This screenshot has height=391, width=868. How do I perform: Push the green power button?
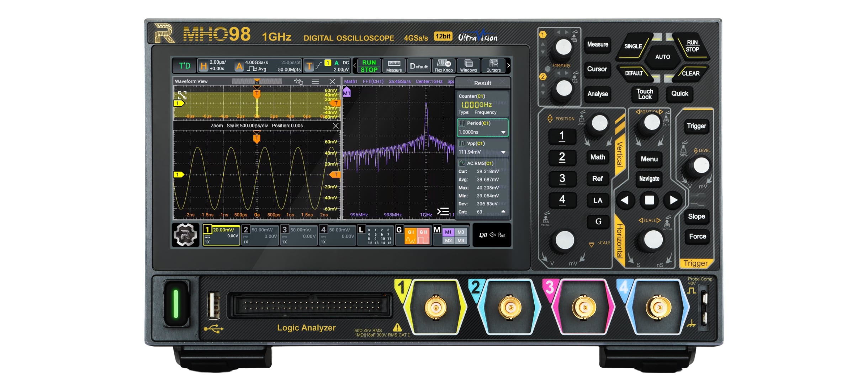point(176,303)
